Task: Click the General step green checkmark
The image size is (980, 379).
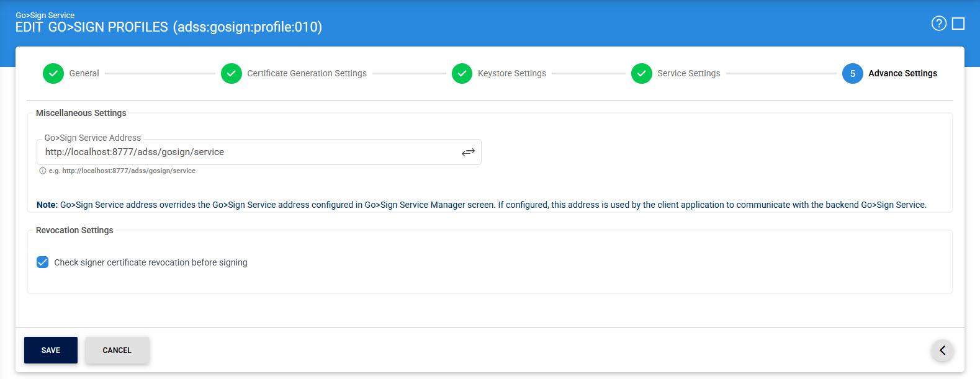Action: (x=53, y=73)
